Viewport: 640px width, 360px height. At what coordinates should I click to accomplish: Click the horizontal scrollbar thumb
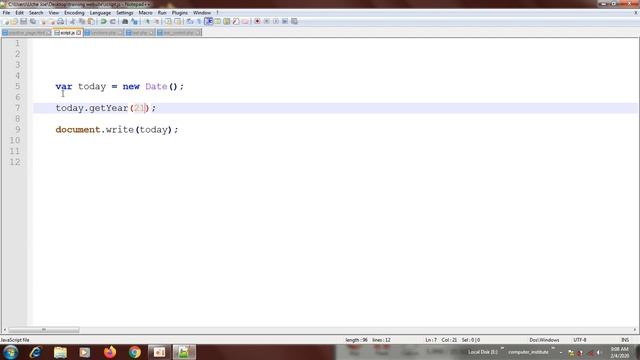[44, 330]
